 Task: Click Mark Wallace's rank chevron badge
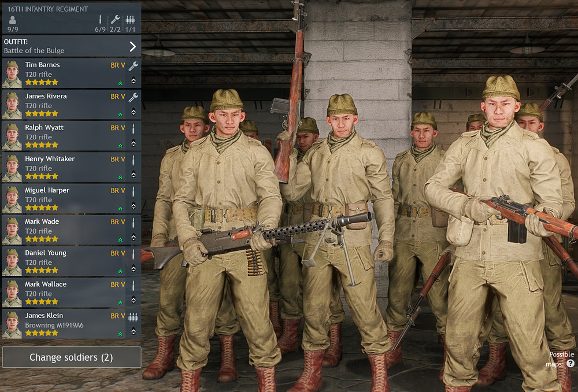pyautogui.click(x=134, y=299)
